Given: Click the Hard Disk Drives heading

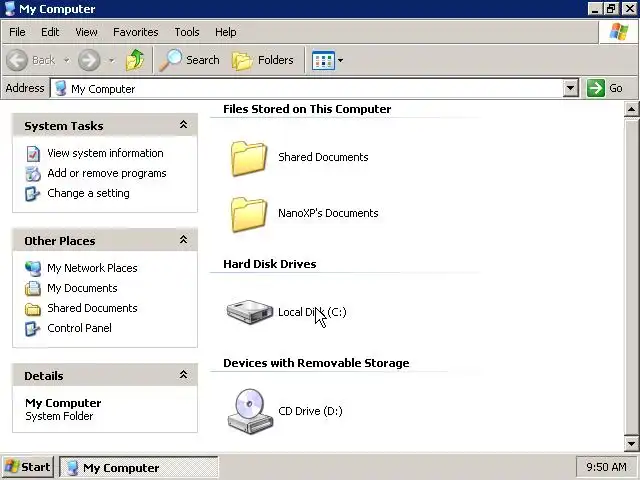Looking at the screenshot, I should (270, 264).
